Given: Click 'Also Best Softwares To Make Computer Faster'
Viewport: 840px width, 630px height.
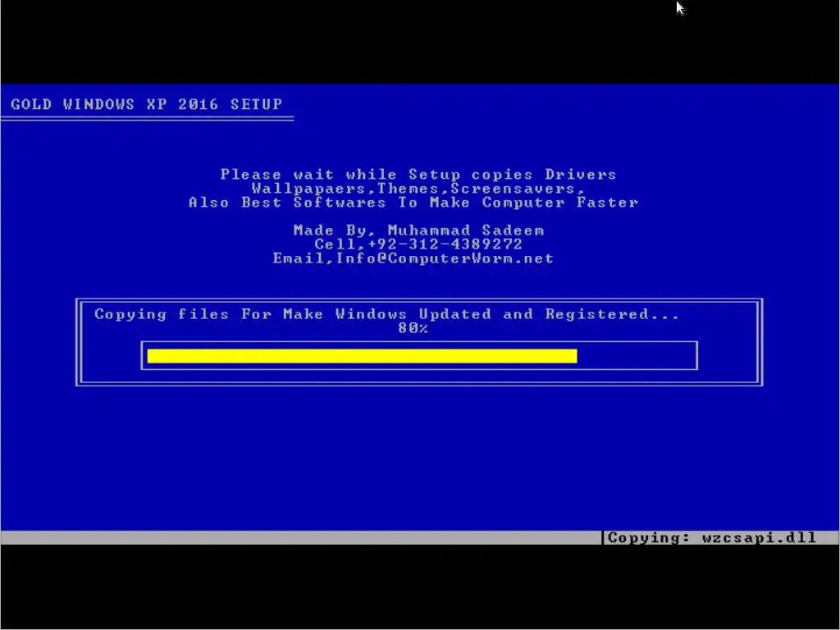Looking at the screenshot, I should [x=413, y=203].
